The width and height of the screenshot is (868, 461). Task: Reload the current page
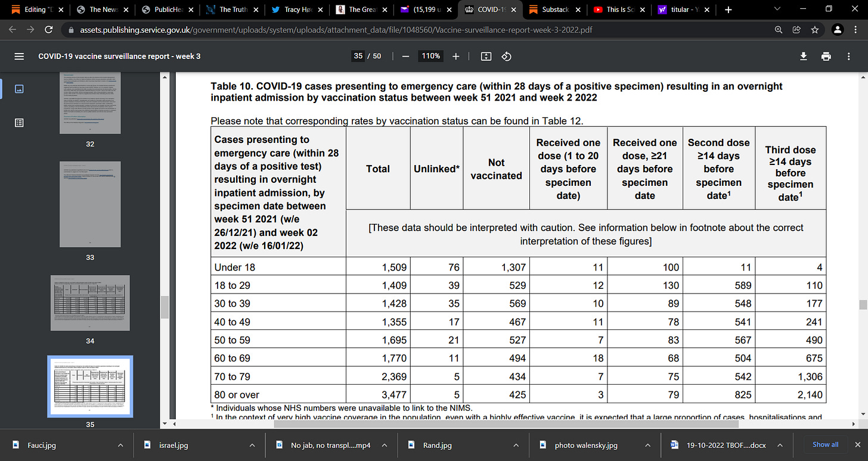[49, 29]
